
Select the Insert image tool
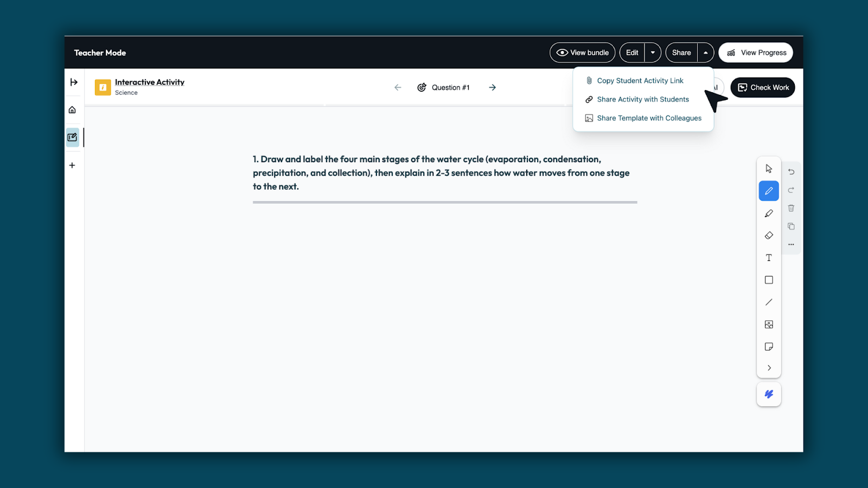pyautogui.click(x=769, y=324)
